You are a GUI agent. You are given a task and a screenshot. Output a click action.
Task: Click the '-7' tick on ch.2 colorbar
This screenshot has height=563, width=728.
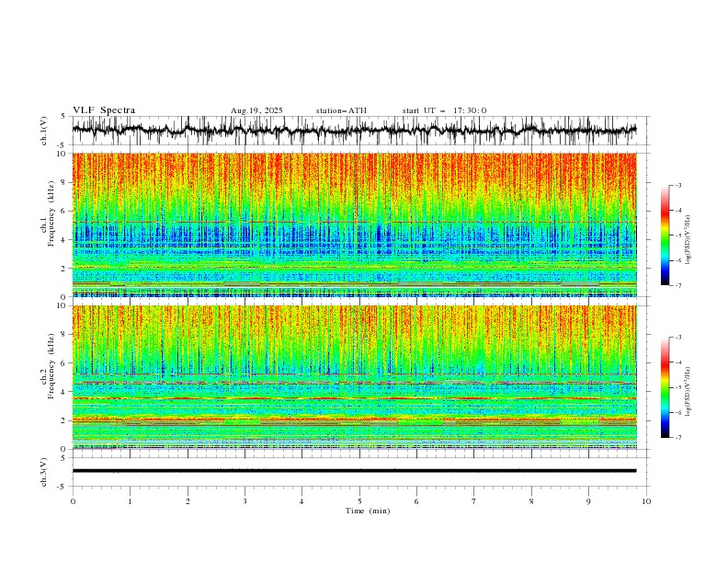[x=677, y=438]
